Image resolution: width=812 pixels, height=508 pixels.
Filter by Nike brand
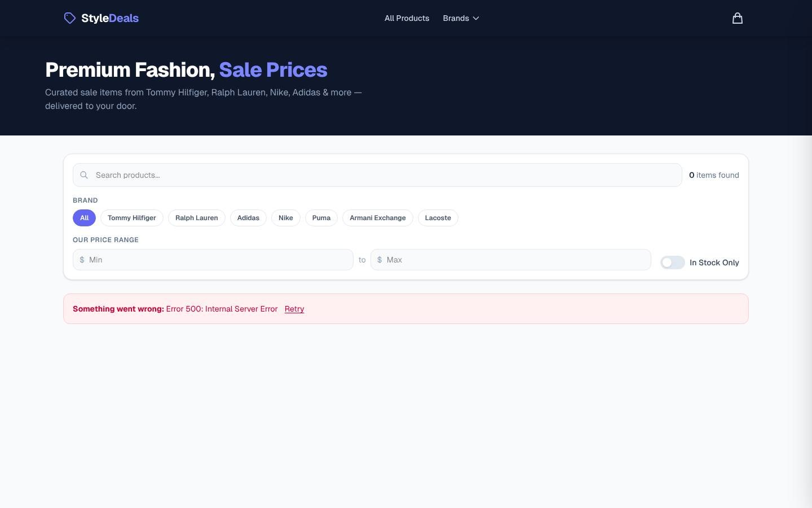[x=286, y=218]
